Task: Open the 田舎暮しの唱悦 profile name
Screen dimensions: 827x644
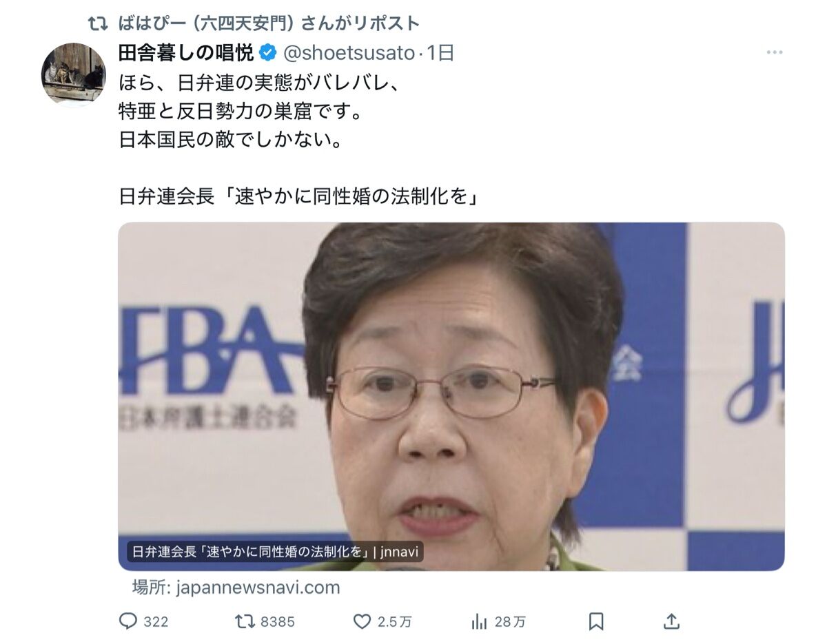Action: pos(186,52)
